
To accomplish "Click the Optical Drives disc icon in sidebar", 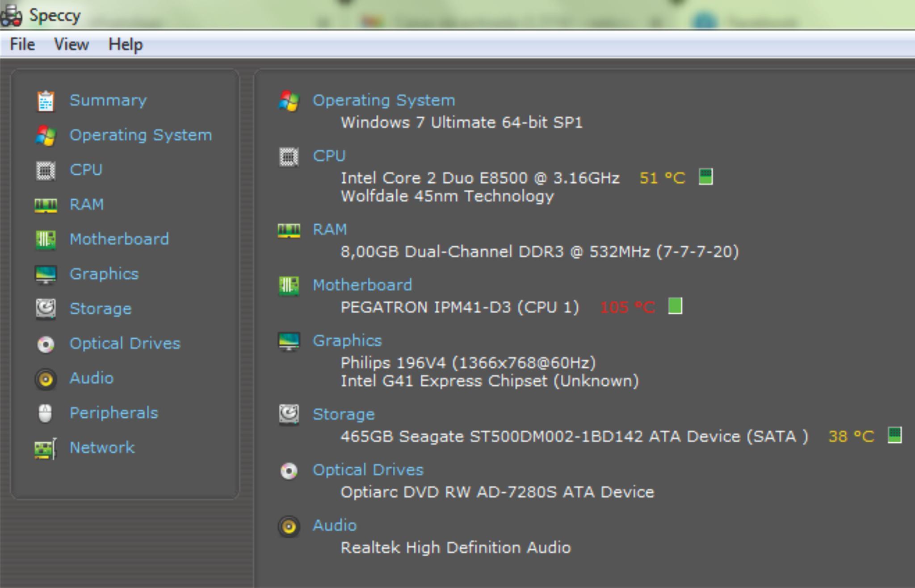I will click(x=46, y=344).
